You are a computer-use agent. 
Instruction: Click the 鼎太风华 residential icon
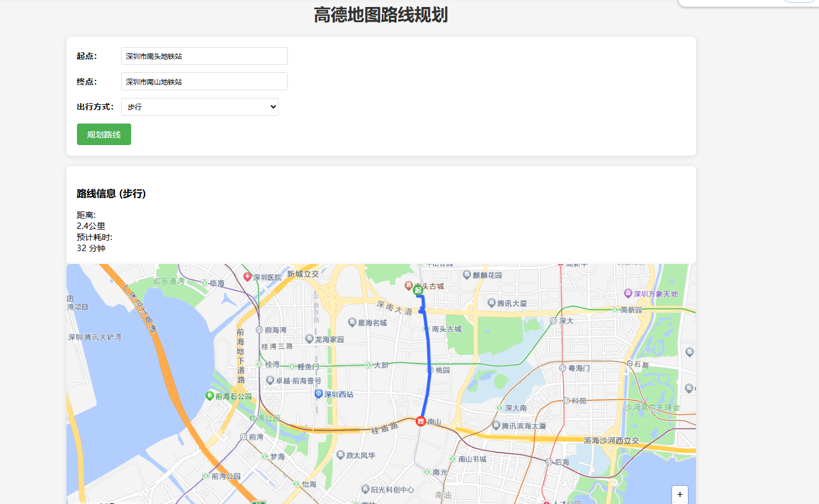[x=341, y=455]
